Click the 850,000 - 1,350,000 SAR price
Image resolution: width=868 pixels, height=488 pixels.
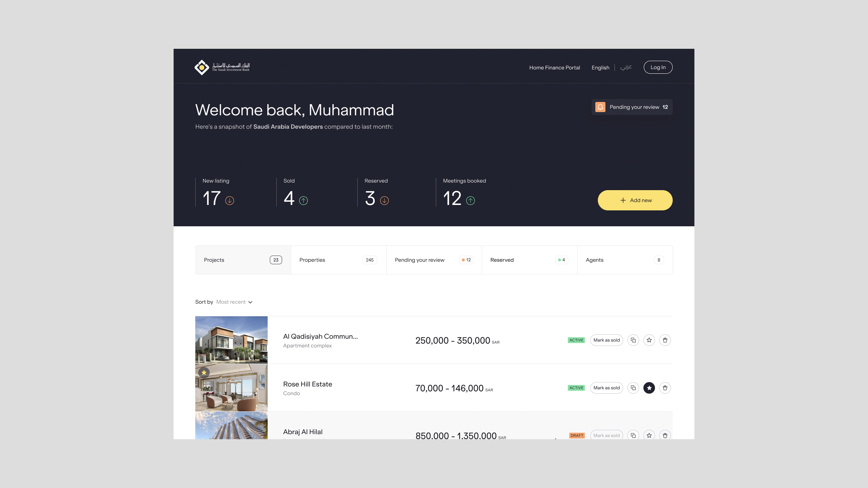pos(461,435)
